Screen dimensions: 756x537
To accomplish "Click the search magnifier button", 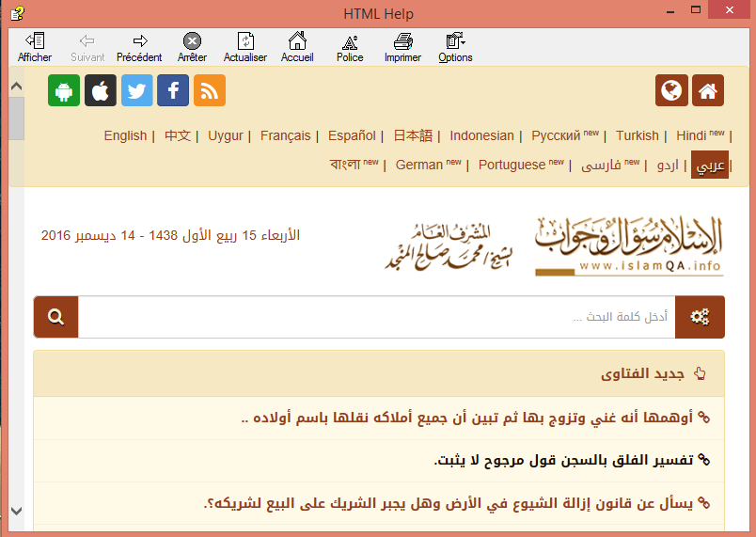I will (x=55, y=317).
